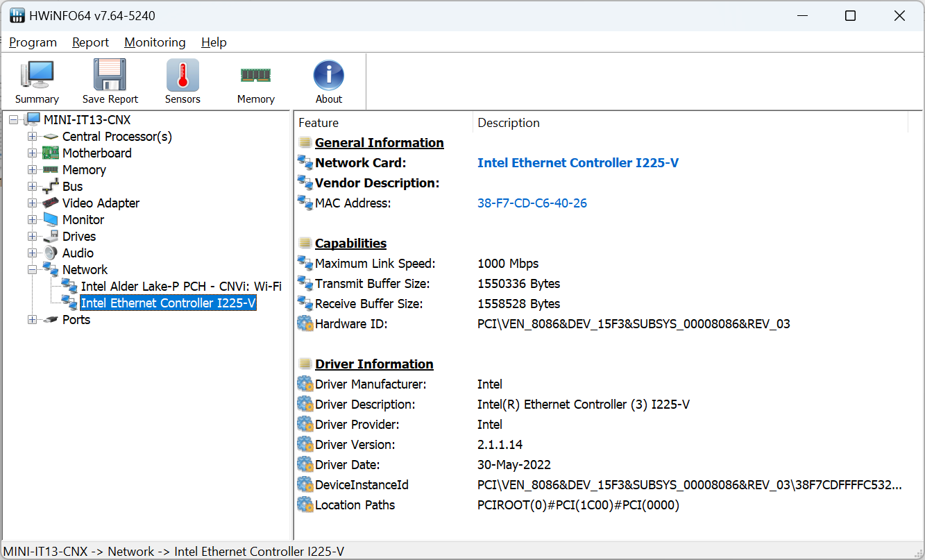925x560 pixels.
Task: Expand the Bus tree node
Action: click(32, 186)
